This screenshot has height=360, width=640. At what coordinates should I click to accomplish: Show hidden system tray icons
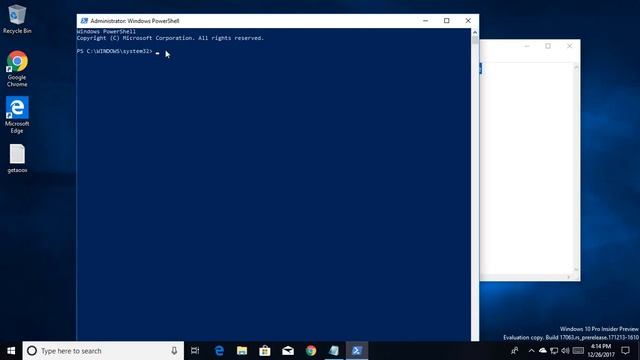click(x=531, y=351)
